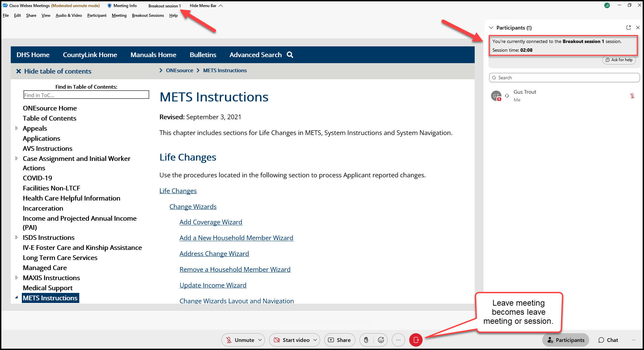Expand the Appeals tree item

click(x=16, y=128)
